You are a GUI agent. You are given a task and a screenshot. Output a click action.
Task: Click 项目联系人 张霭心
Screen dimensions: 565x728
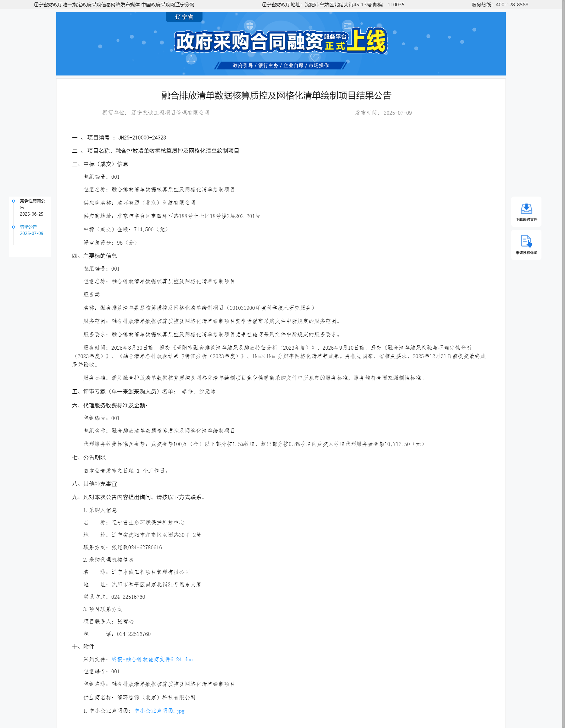[109, 621]
